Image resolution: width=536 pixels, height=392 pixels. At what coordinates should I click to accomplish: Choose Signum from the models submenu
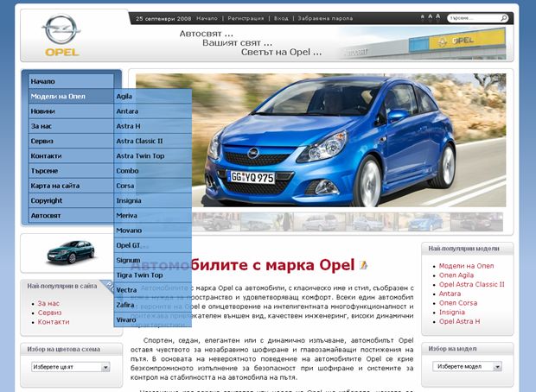(153, 260)
